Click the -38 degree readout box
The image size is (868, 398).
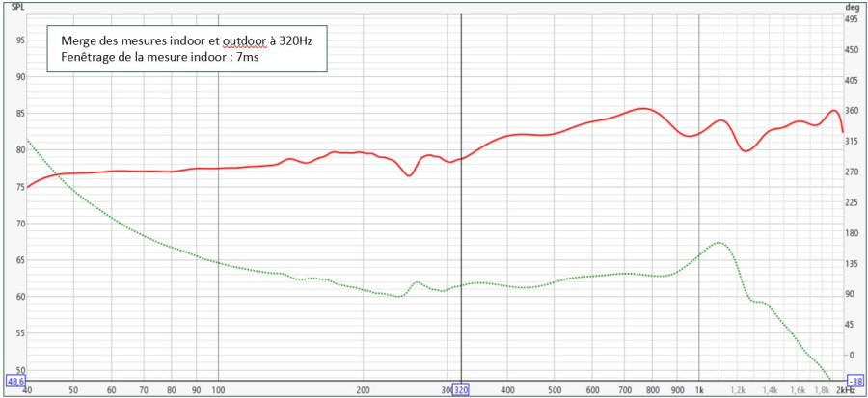852,381
